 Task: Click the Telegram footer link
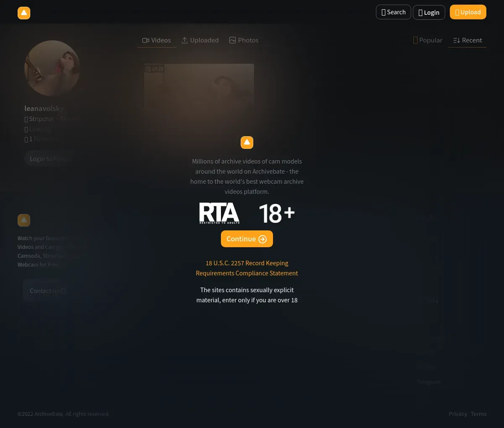428,382
